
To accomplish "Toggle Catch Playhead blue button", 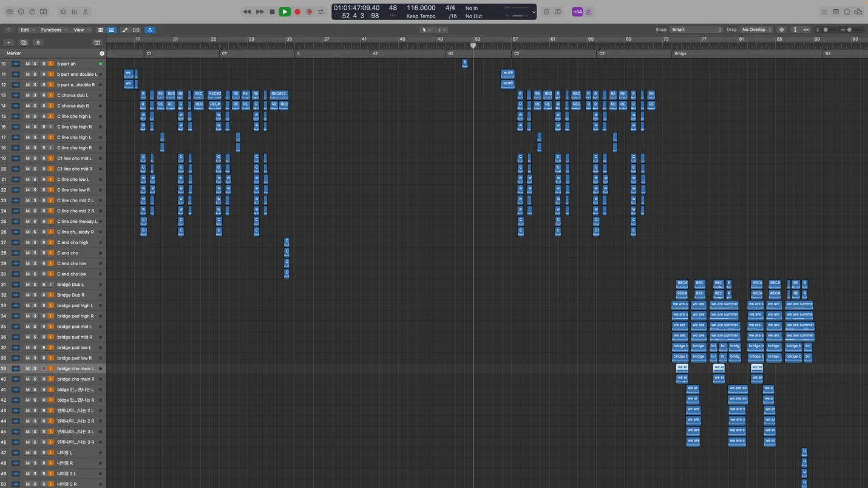I will (150, 30).
